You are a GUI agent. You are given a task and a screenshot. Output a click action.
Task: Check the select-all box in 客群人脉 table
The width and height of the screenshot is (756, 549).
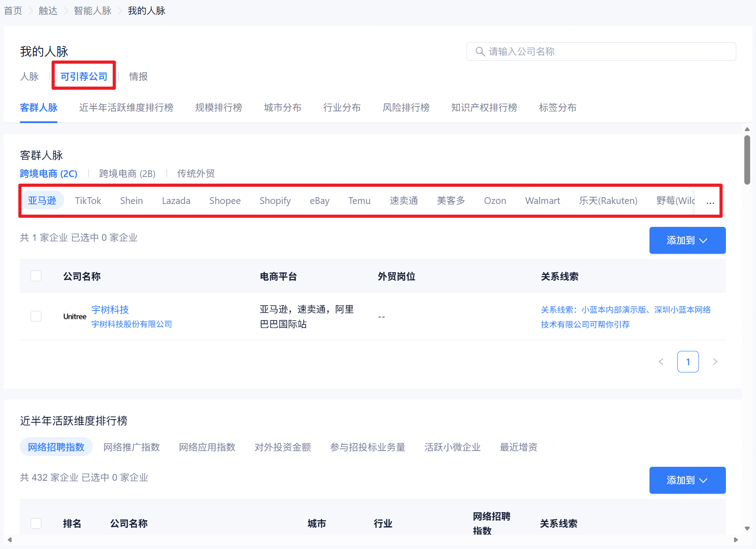[36, 276]
